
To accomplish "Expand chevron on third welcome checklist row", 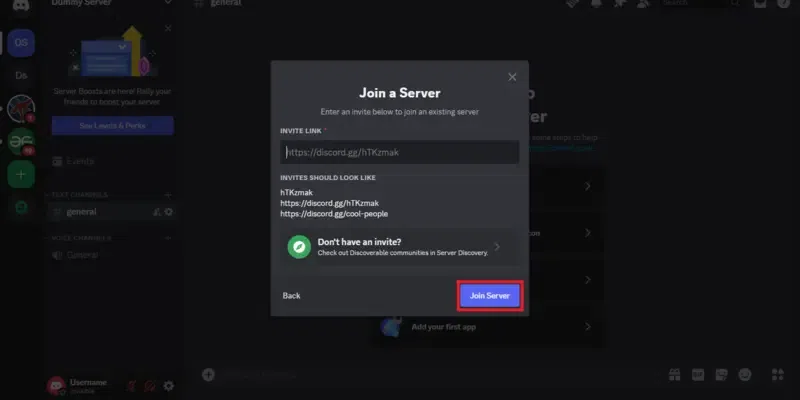I will point(588,280).
